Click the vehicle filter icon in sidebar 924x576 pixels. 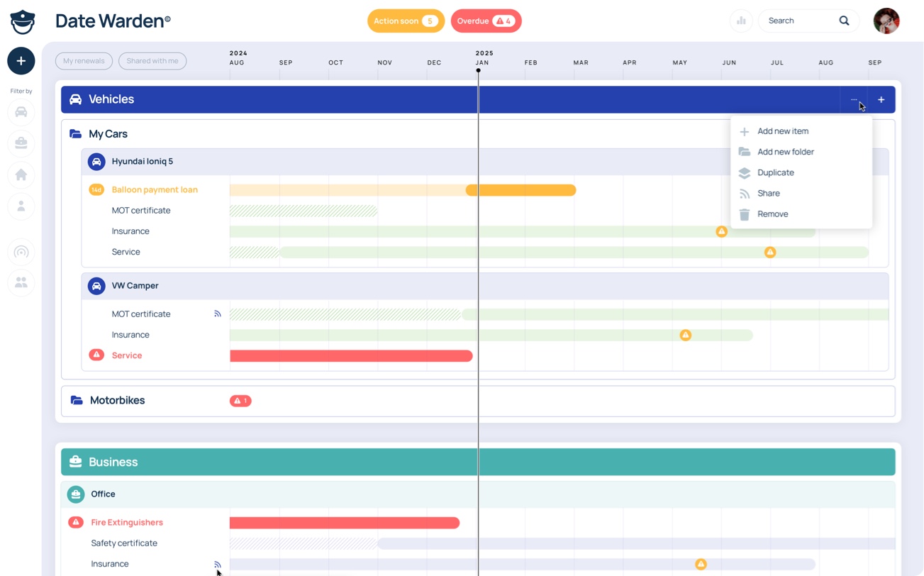click(x=21, y=112)
